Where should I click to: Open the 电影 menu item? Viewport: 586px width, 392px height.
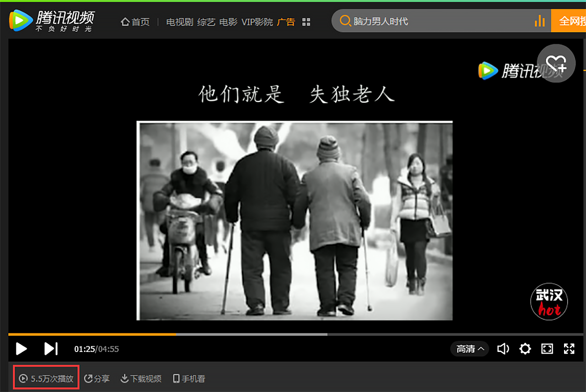click(x=228, y=22)
